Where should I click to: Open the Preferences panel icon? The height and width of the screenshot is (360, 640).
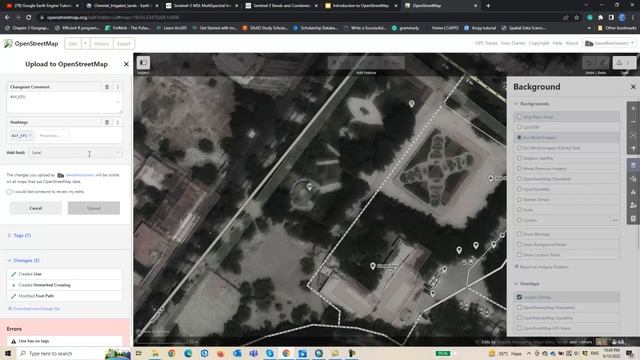[633, 205]
